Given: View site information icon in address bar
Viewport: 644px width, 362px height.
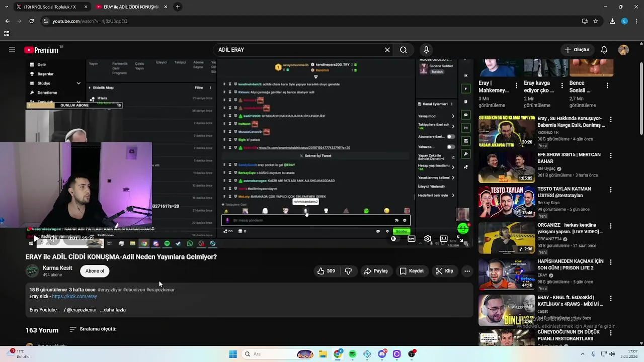Looking at the screenshot, I should [46, 21].
